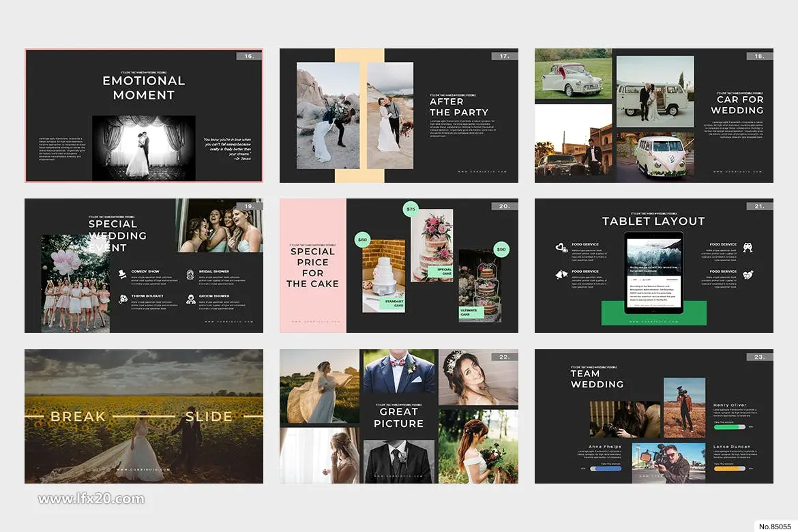Click the black tablet device mockup
Image resolution: width=798 pixels, height=532 pixels.
[654, 273]
